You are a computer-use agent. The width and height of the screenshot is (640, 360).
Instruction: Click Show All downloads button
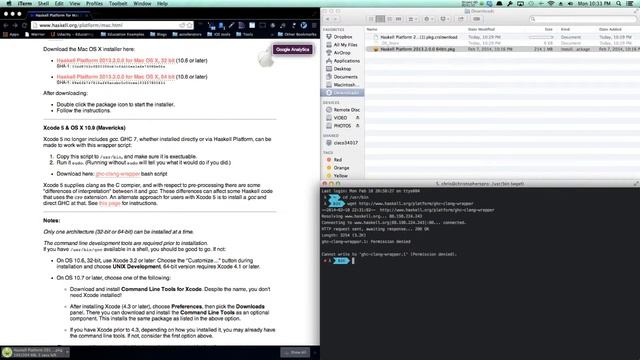coord(295,352)
